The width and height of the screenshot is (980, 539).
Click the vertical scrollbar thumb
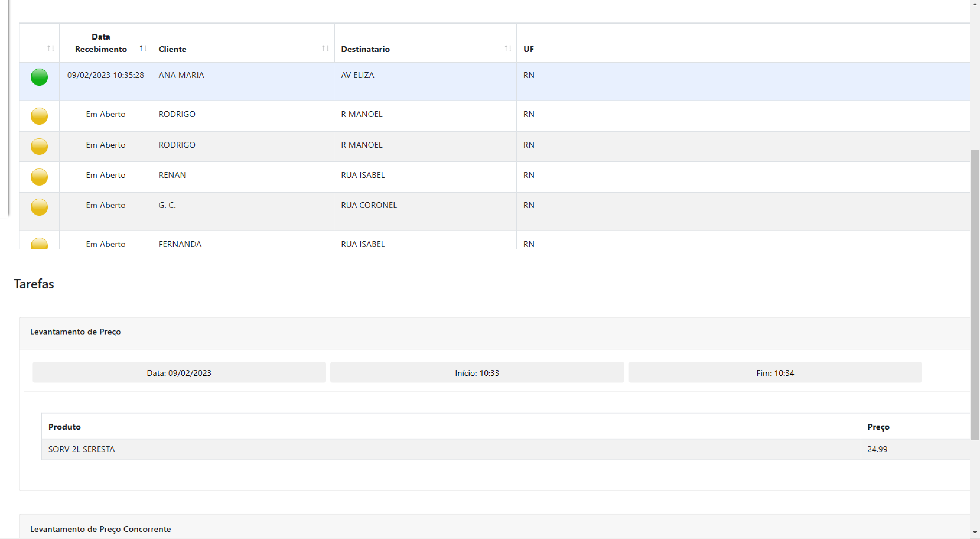click(x=975, y=295)
